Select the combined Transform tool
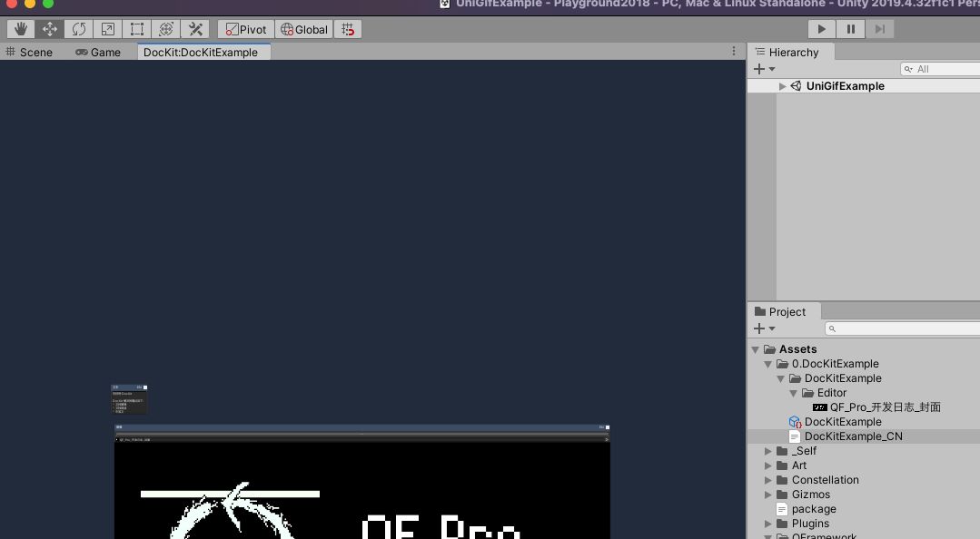Image resolution: width=980 pixels, height=539 pixels. [x=165, y=29]
